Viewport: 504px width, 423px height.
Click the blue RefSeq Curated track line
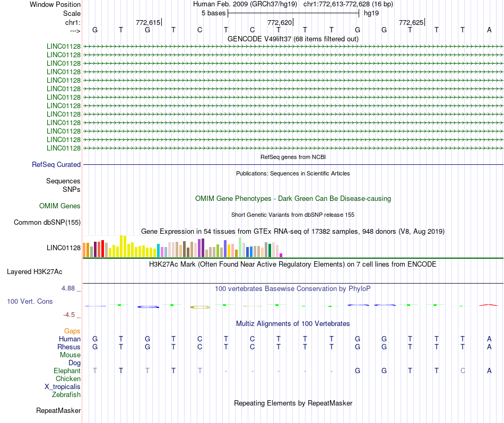pyautogui.click(x=293, y=165)
